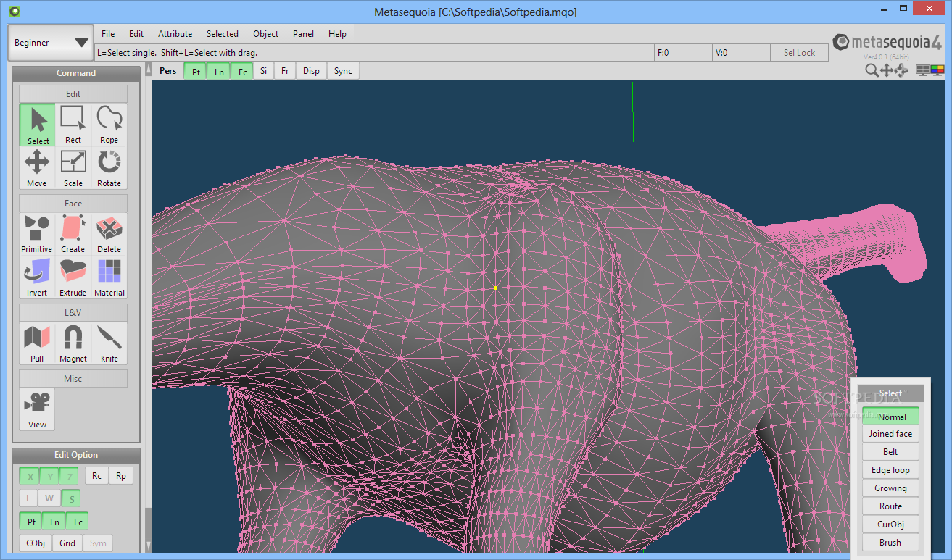Activate the Knife cutting tool

tap(109, 343)
